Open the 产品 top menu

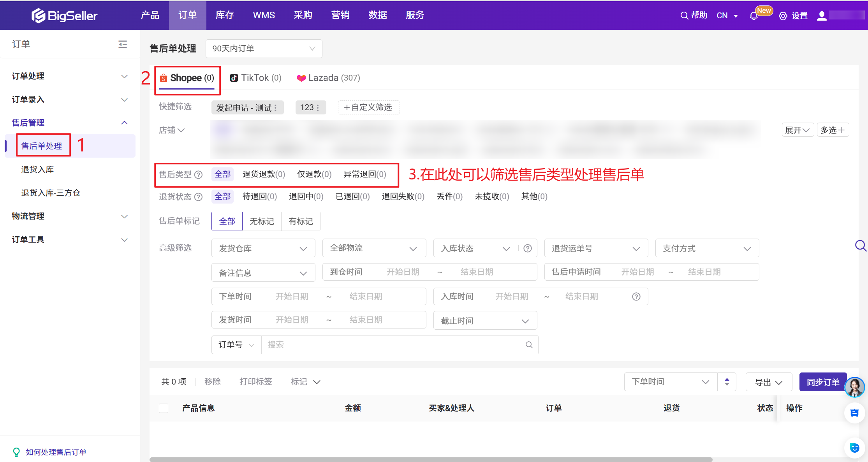[150, 15]
